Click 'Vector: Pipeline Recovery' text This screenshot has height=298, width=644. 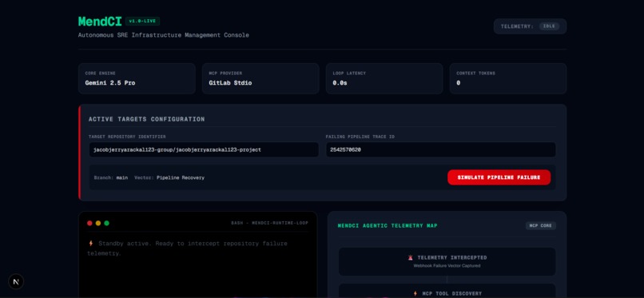169,177
